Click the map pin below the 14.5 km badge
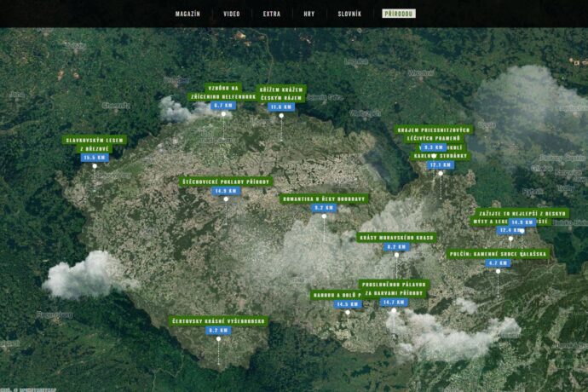This screenshot has height=392, width=588. coord(348,313)
